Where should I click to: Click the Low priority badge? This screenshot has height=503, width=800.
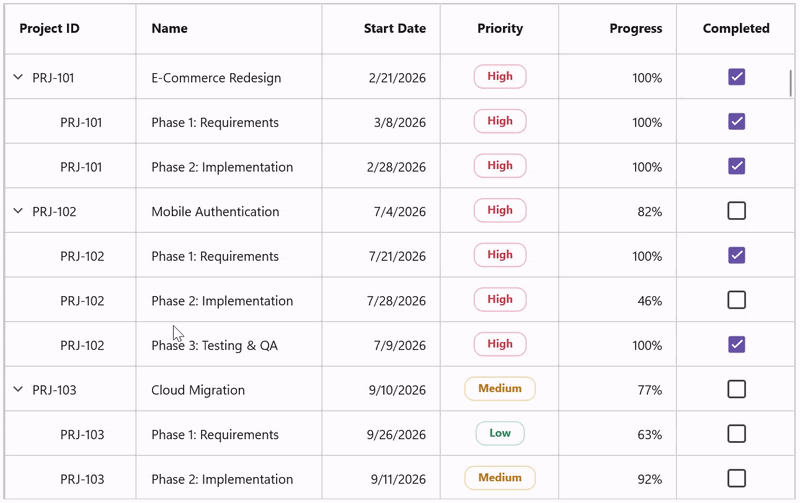pos(500,433)
